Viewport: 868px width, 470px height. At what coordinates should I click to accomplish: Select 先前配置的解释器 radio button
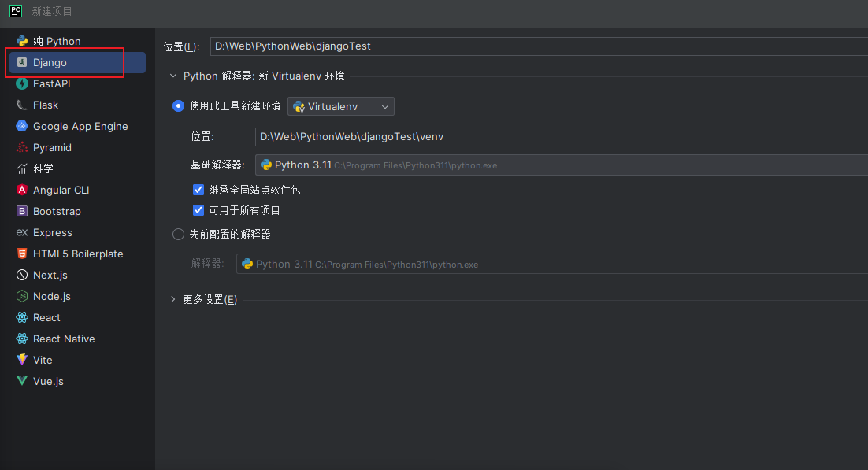click(x=178, y=234)
